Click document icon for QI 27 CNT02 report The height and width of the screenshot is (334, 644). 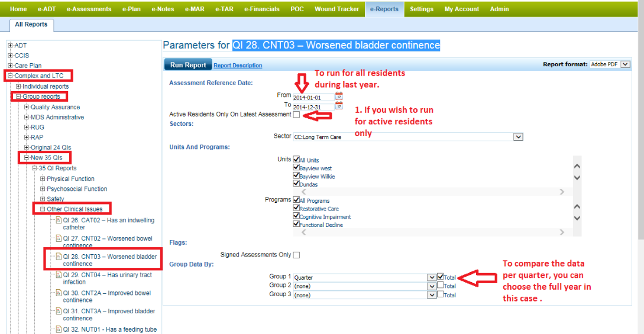pyautogui.click(x=59, y=239)
